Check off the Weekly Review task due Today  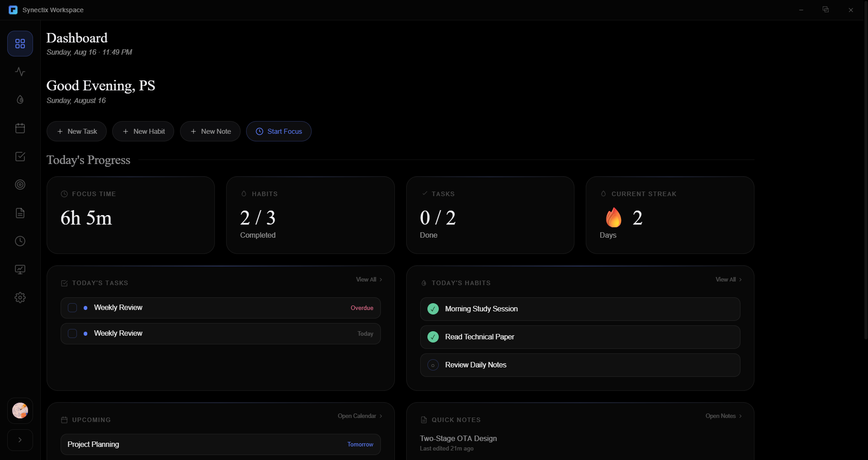(72, 333)
